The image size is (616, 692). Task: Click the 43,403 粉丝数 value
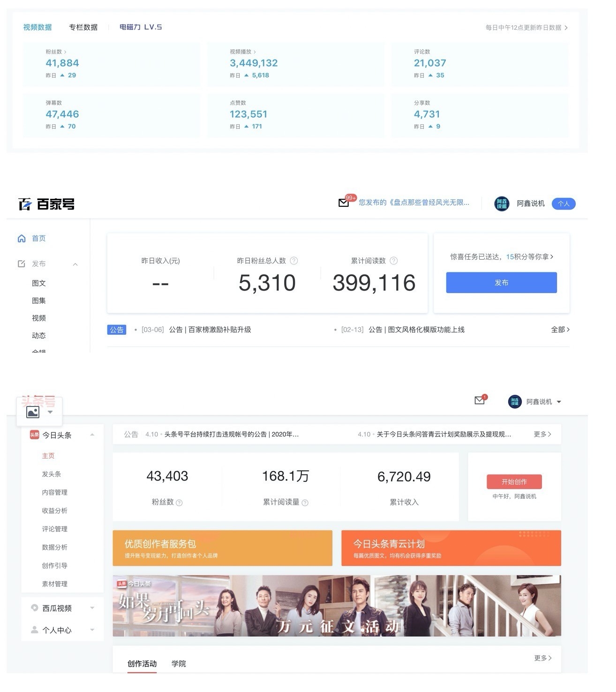click(167, 476)
